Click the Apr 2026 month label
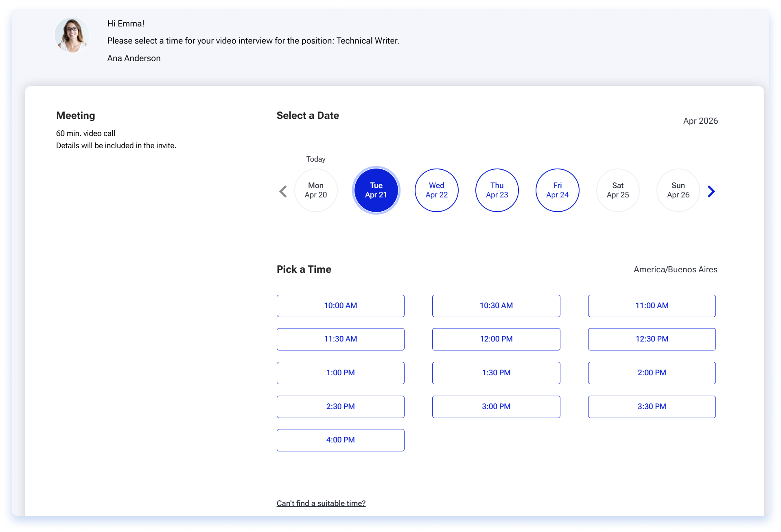 pos(700,121)
